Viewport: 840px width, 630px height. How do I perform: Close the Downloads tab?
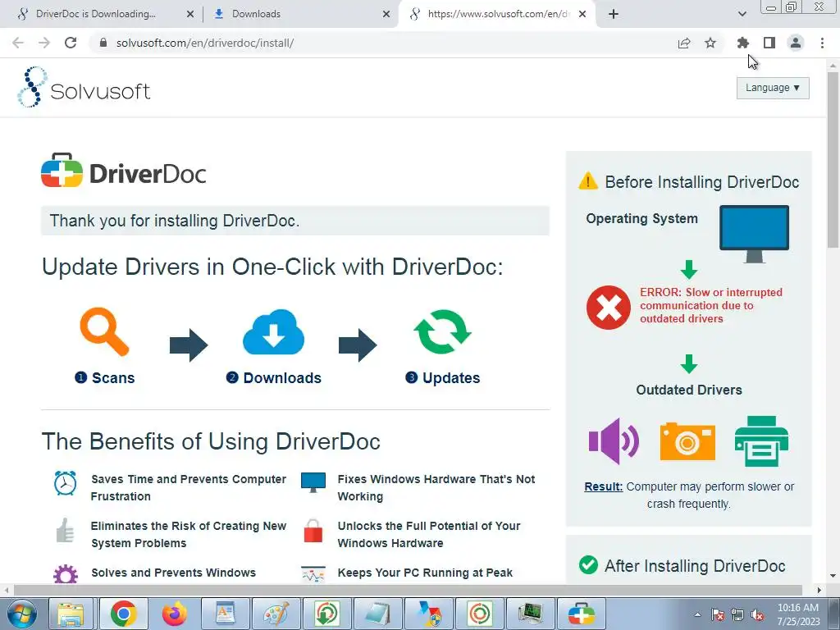[386, 15]
